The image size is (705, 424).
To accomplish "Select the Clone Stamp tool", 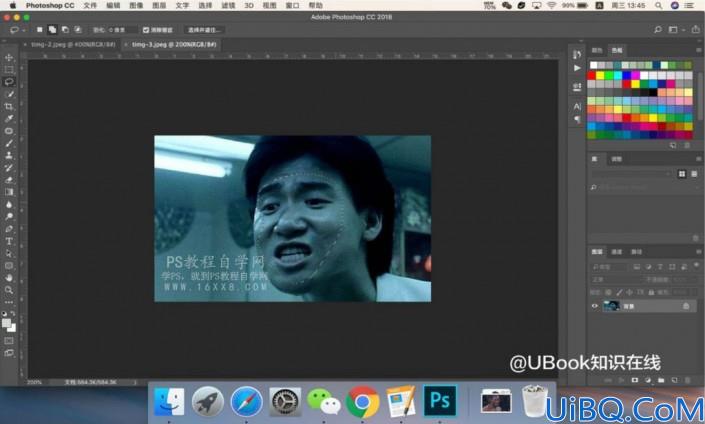I will point(9,155).
